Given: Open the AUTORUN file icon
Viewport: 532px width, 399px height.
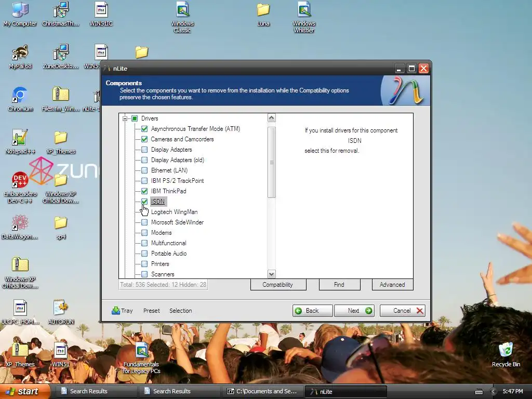Looking at the screenshot, I should [61, 312].
